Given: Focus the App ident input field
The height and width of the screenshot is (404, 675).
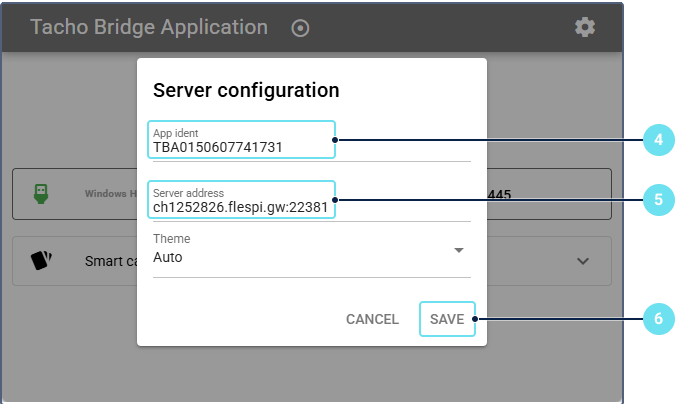Looking at the screenshot, I should 242,147.
